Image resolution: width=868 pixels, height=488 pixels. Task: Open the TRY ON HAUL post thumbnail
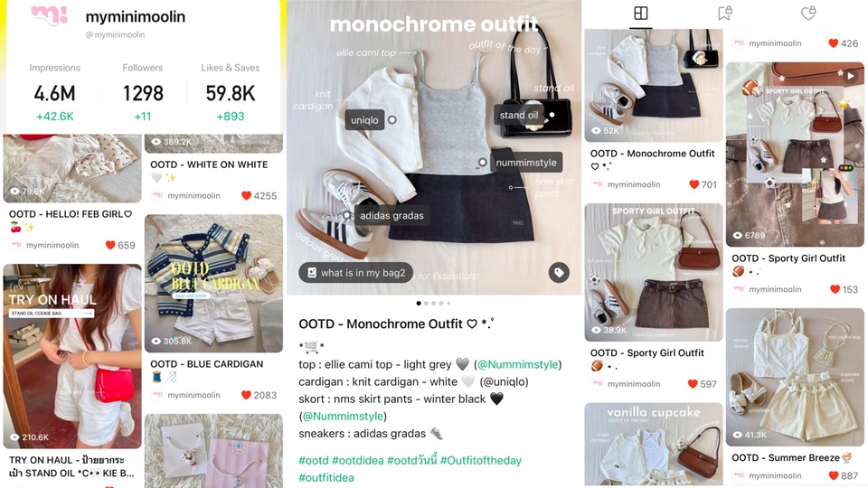pos(72,356)
